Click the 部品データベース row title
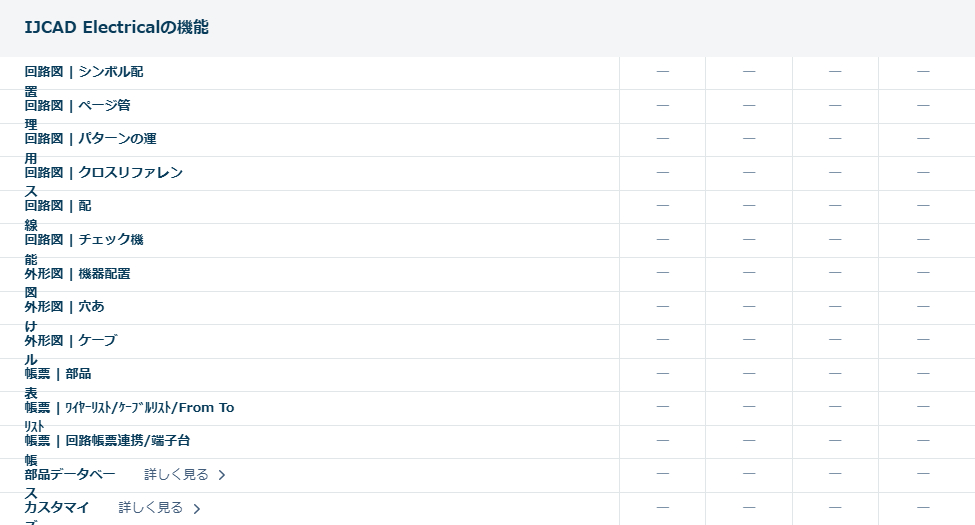 (x=70, y=474)
